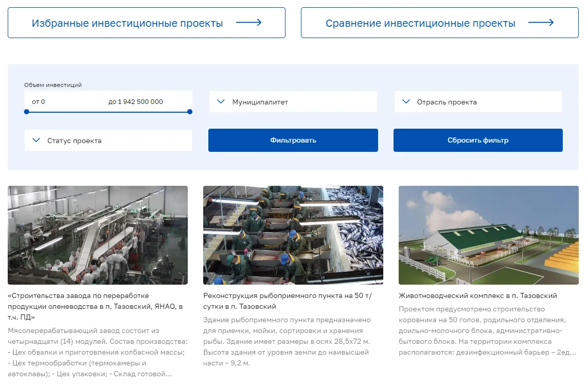Image resolution: width=588 pixels, height=385 pixels.
Task: Click the maximum investment 'до 1 942 500 000' field
Action: click(136, 102)
